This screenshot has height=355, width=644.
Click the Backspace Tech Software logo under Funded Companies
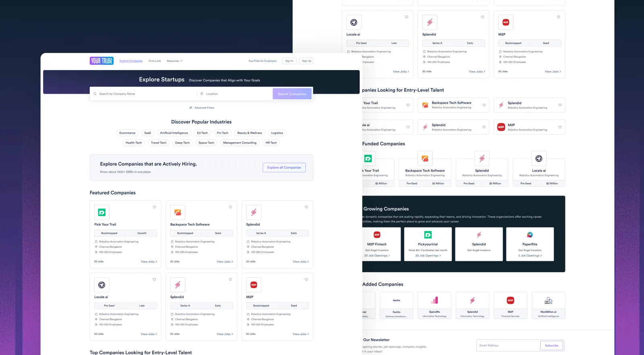[425, 159]
